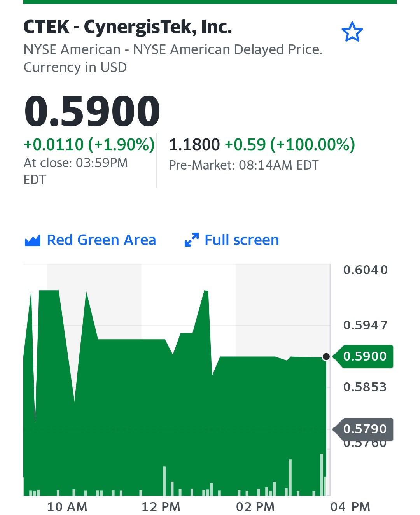Select the company title CTEK - CynergisTek, Inc.
The width and height of the screenshot is (420, 515).
tap(128, 27)
